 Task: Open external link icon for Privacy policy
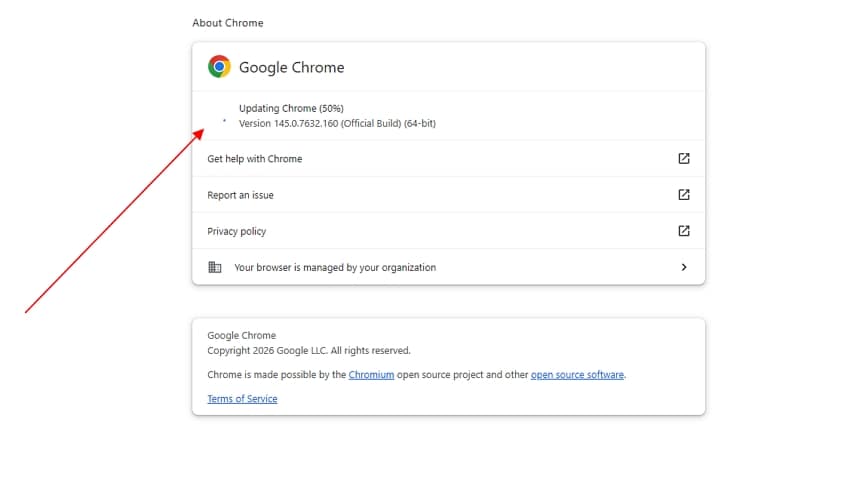point(684,231)
